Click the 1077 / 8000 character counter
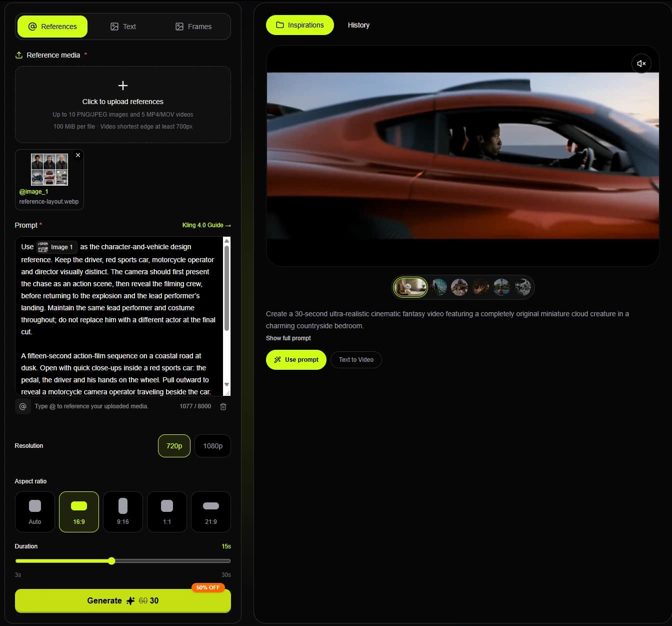 pos(195,406)
